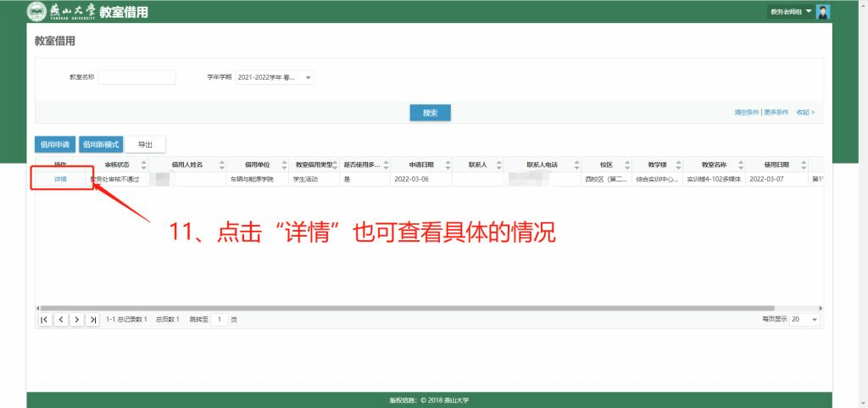Click the 借用新模式 button
The height and width of the screenshot is (408, 868).
pyautogui.click(x=101, y=144)
